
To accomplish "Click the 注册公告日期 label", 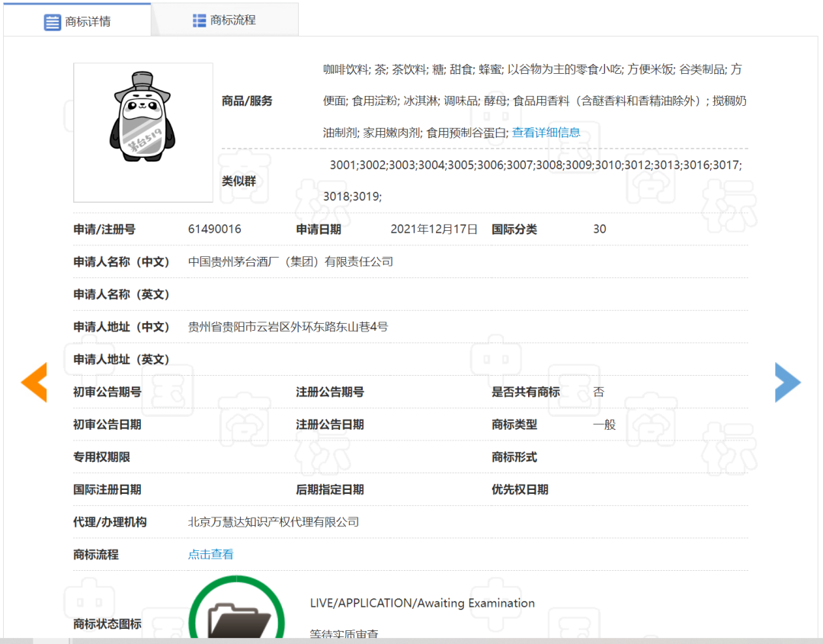I will tap(330, 425).
